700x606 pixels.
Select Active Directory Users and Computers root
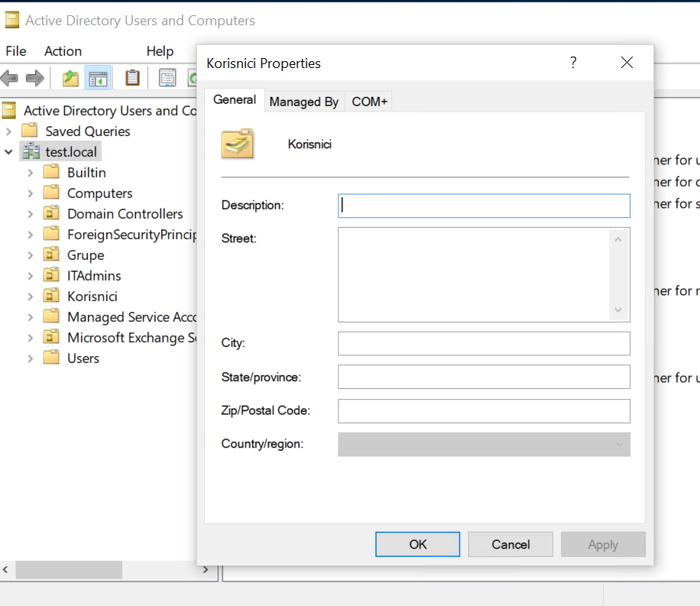tap(110, 110)
